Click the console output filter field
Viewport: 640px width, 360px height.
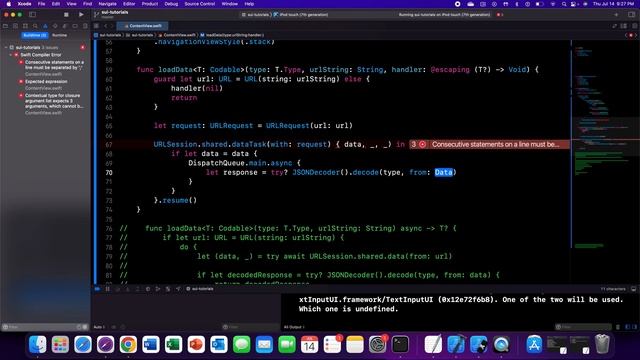[x=584, y=327]
